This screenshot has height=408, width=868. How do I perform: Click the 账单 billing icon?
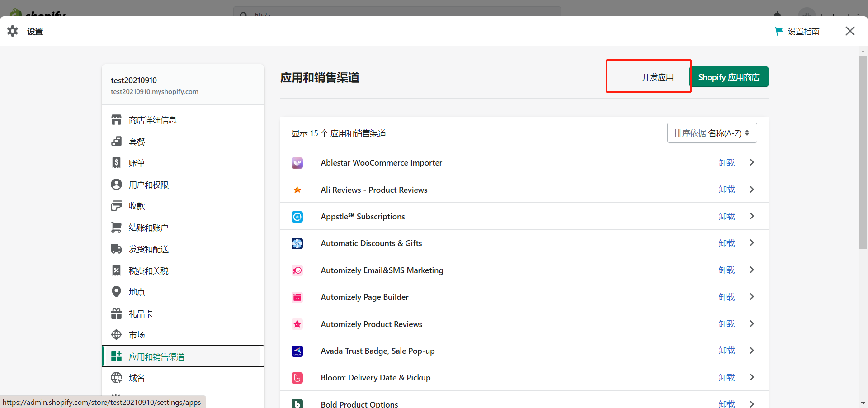(117, 163)
